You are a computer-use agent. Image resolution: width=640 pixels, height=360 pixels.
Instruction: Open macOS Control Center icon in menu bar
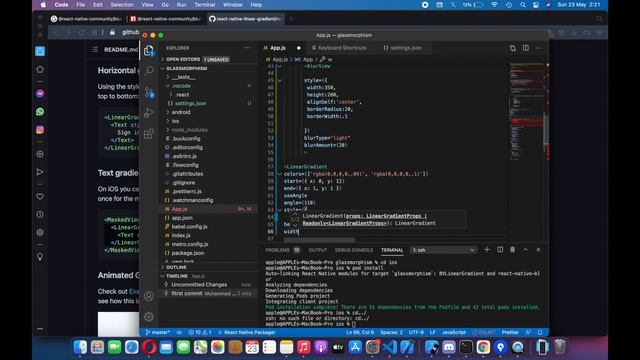tap(536, 5)
